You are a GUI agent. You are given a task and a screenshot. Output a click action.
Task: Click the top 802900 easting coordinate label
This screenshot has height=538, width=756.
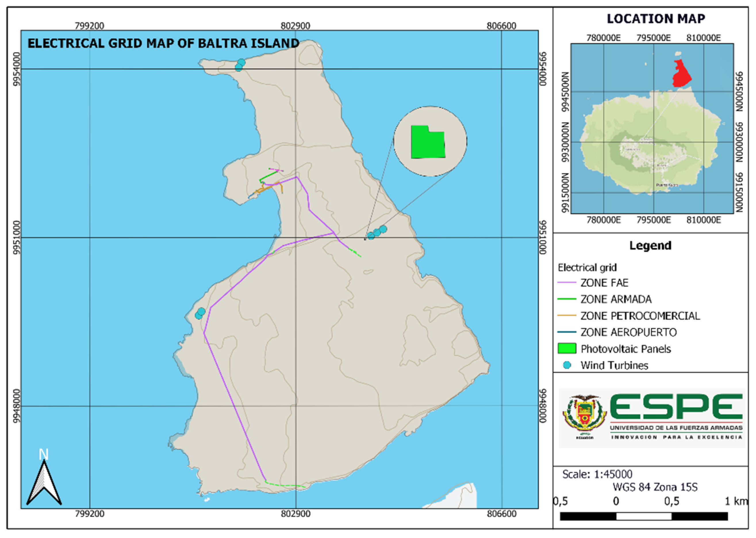295,26
